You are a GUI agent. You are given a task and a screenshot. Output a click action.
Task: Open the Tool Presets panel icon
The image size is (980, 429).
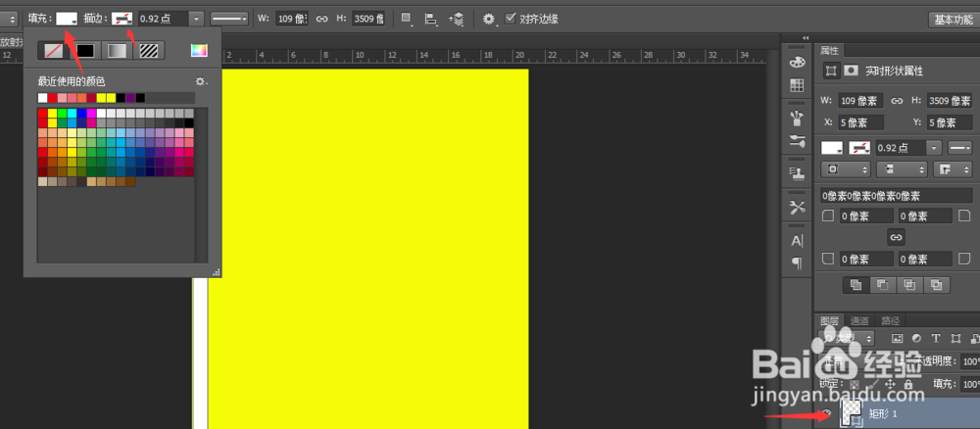click(x=798, y=208)
